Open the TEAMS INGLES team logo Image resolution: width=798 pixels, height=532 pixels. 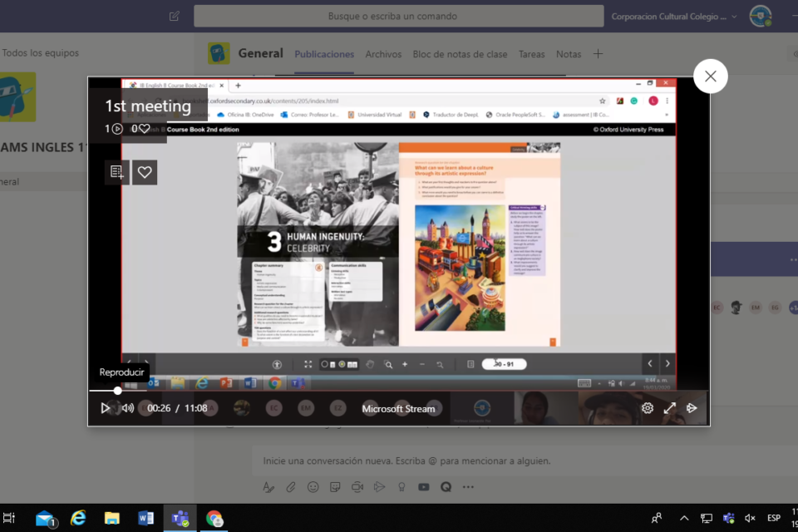pos(17,96)
